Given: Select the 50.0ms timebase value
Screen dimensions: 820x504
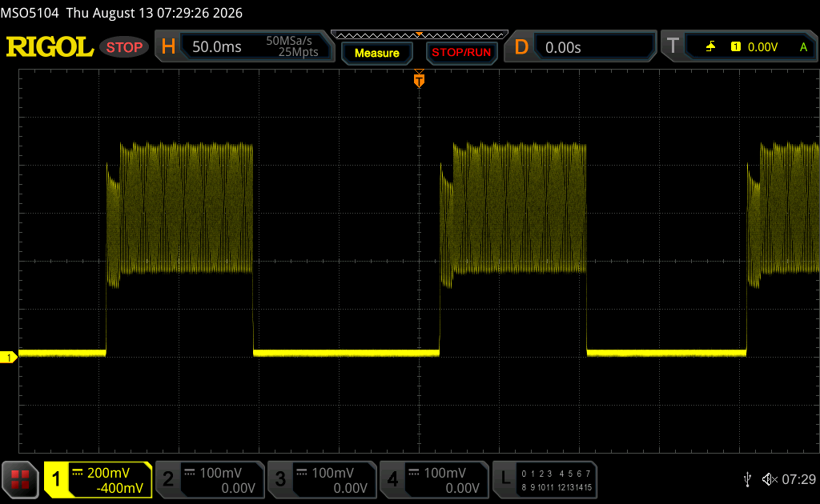Looking at the screenshot, I should point(216,47).
